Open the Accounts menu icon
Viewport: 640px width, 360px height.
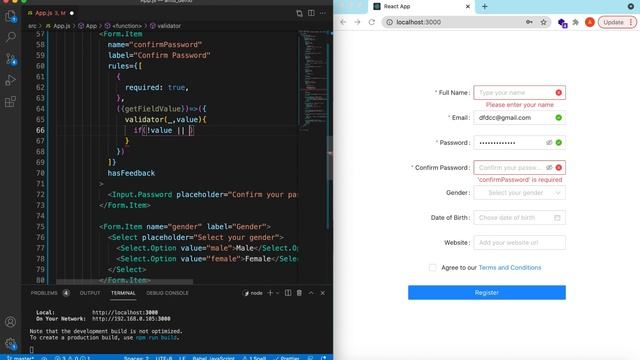click(11, 322)
